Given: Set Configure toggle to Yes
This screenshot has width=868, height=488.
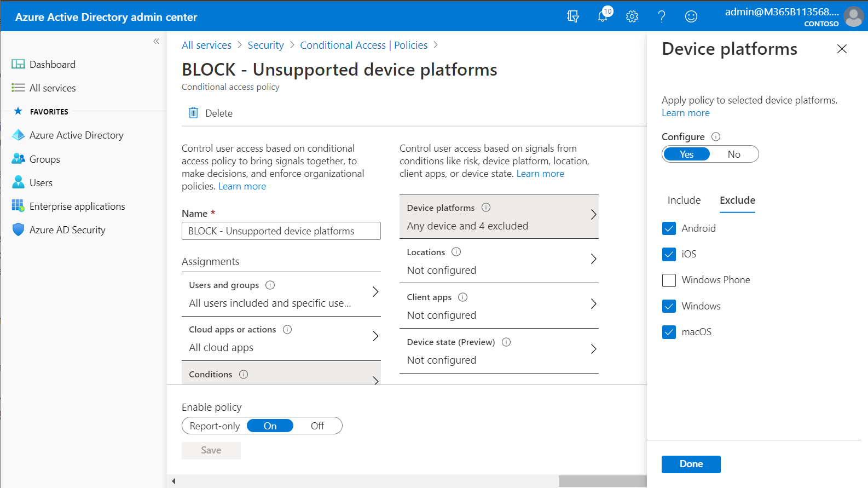Looking at the screenshot, I should coord(686,154).
